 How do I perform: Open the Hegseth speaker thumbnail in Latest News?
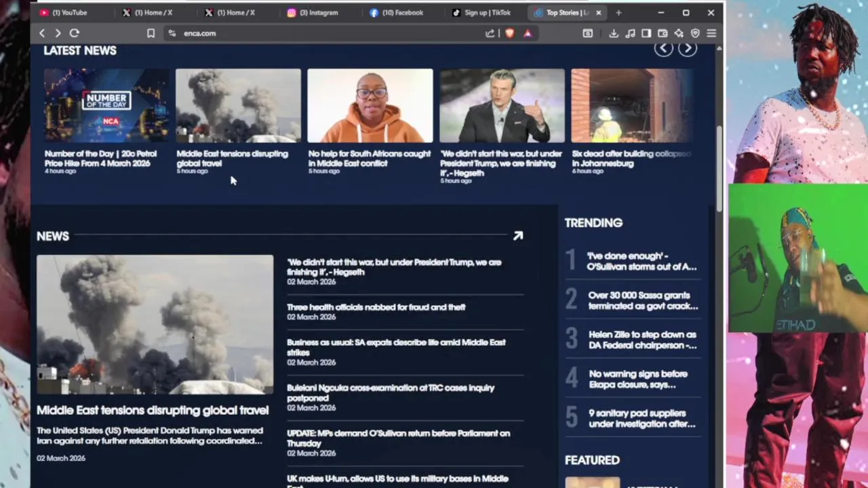coord(502,105)
